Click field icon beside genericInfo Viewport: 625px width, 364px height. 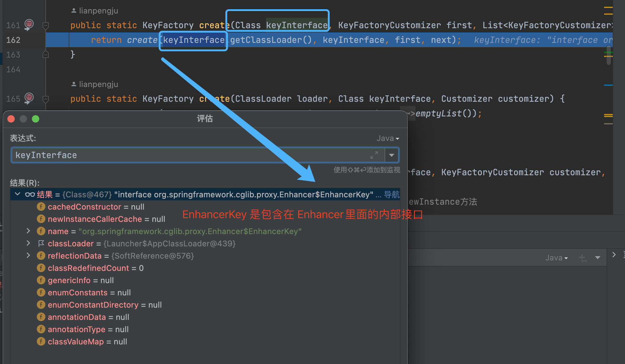[x=41, y=280]
